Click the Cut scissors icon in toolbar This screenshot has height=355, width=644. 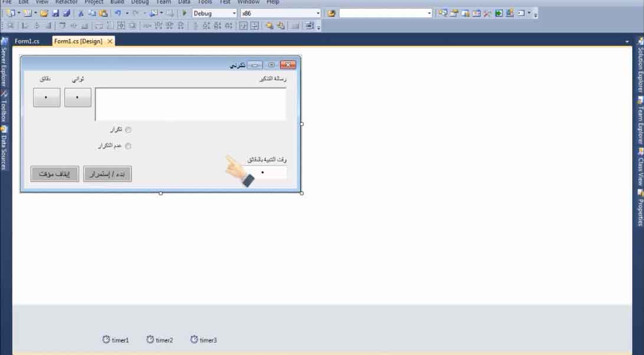pos(81,13)
